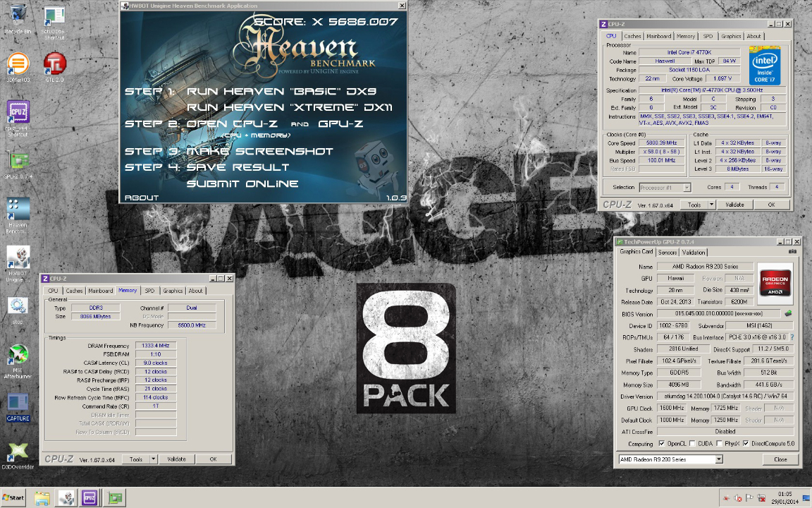
Task: Toggle the CUDA checkbox in GPU-Z
Action: pos(692,444)
